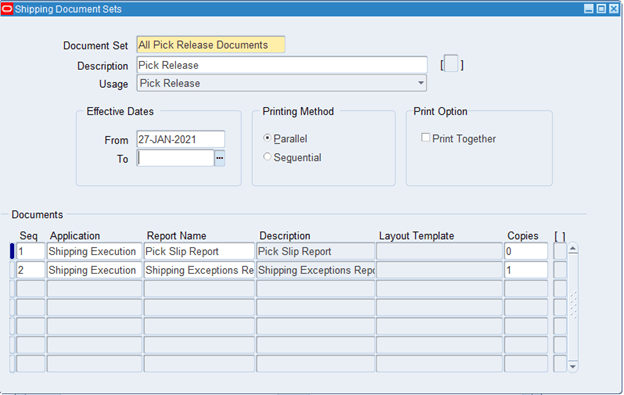Click the To effective date field
Viewport: 624px width, 395px height.
tap(175, 158)
